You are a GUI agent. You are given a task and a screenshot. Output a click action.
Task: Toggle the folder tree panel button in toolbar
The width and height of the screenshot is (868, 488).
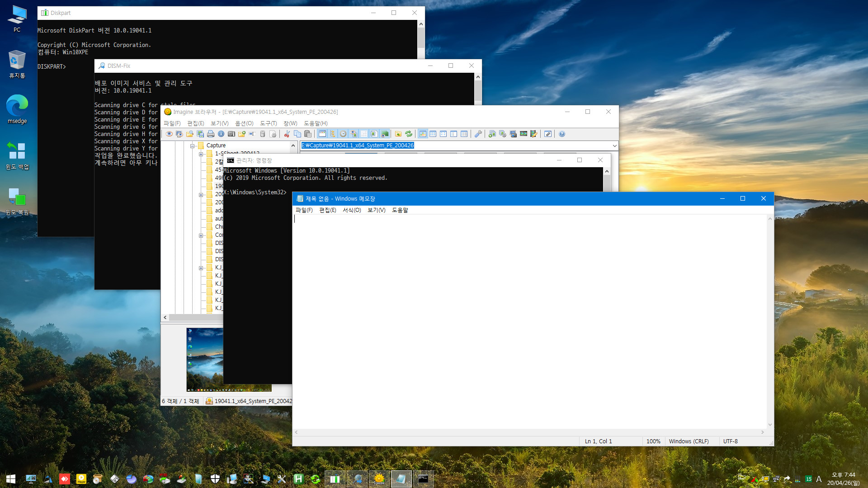(333, 134)
